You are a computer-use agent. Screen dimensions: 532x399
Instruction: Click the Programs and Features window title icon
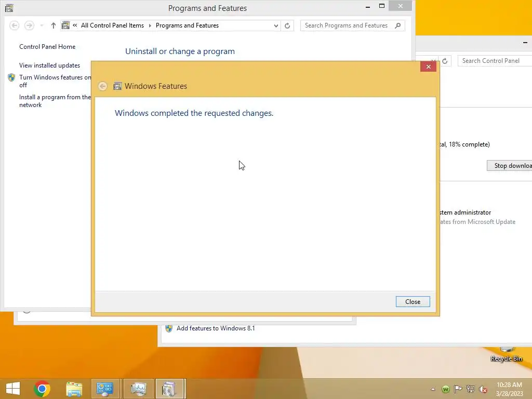tap(9, 8)
